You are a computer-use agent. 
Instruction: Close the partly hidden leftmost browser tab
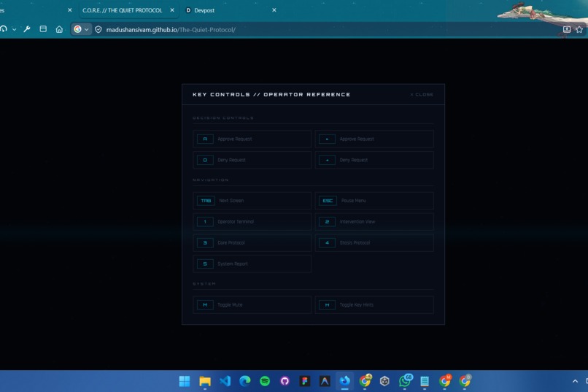tap(70, 10)
